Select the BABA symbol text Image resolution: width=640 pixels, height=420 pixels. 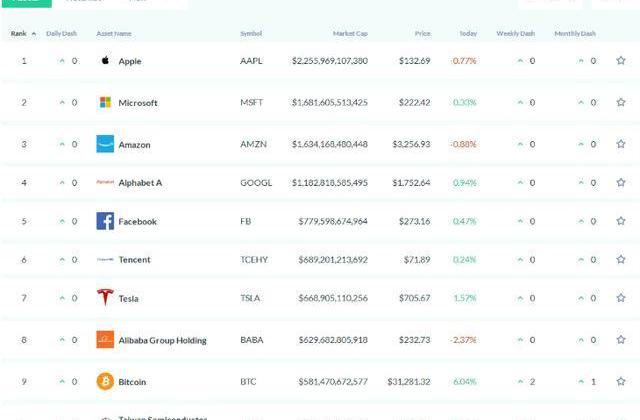tap(251, 339)
